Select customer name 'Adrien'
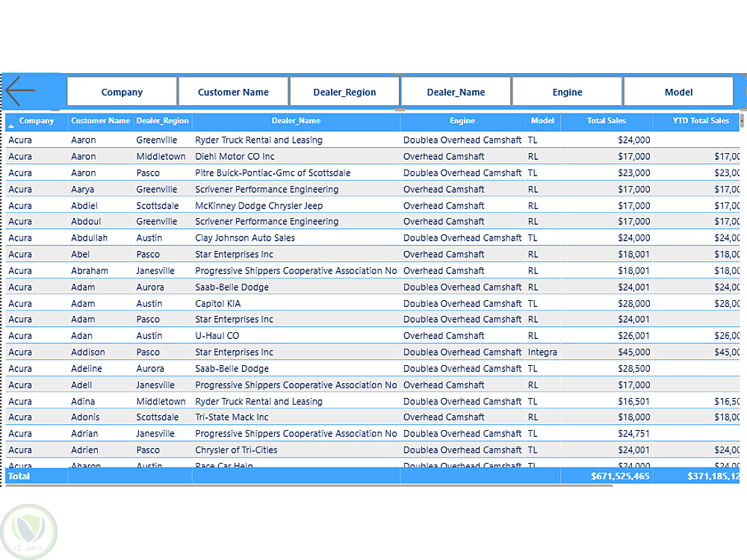This screenshot has width=747, height=560. coord(84,450)
